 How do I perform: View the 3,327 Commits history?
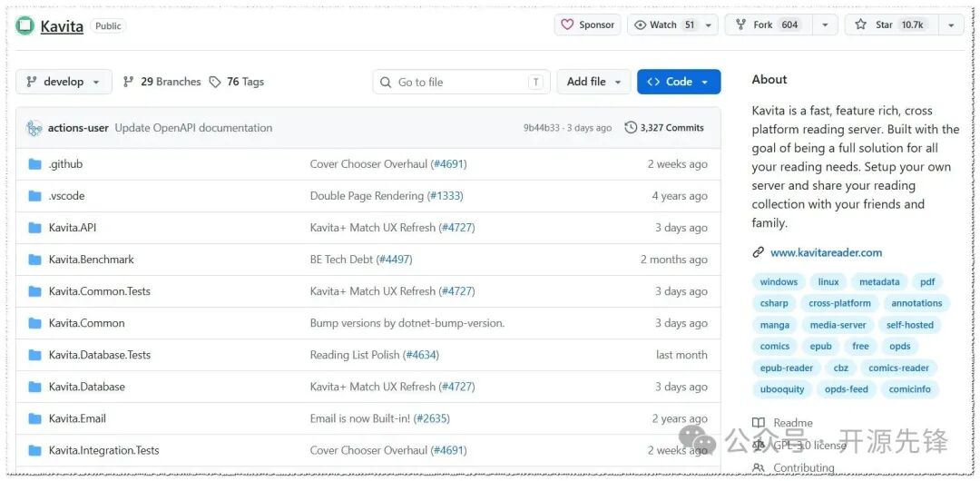coord(664,128)
